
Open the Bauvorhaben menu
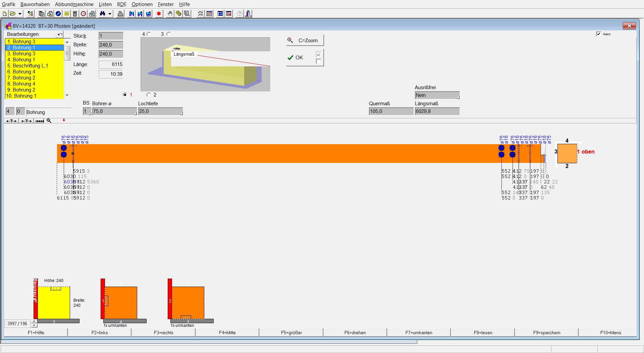pyautogui.click(x=35, y=4)
